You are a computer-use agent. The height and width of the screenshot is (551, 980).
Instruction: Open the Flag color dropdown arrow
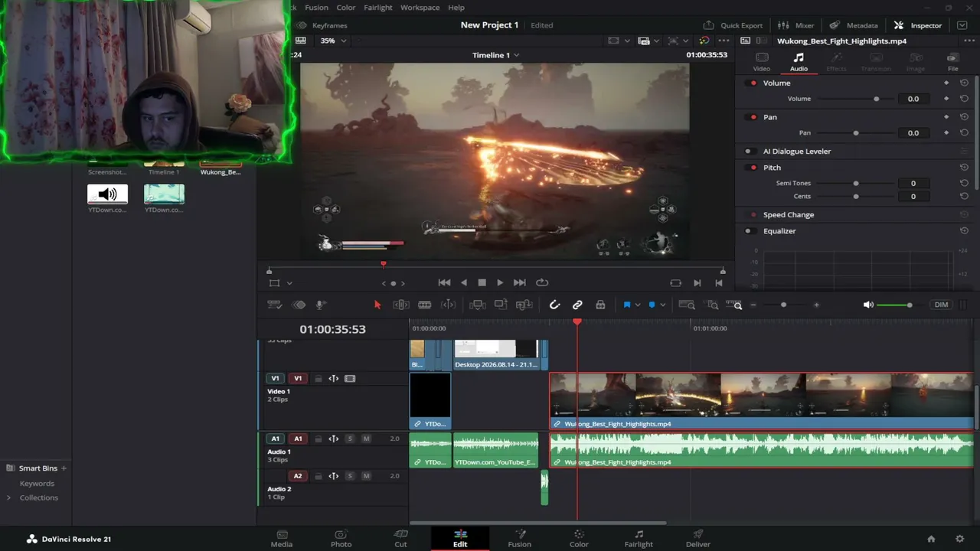point(637,305)
